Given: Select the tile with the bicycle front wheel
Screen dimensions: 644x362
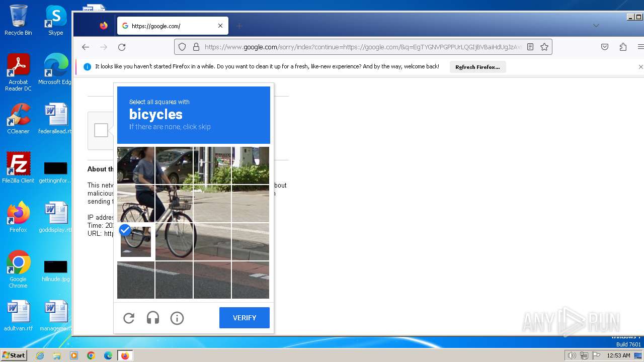Looking at the screenshot, I should tap(174, 242).
